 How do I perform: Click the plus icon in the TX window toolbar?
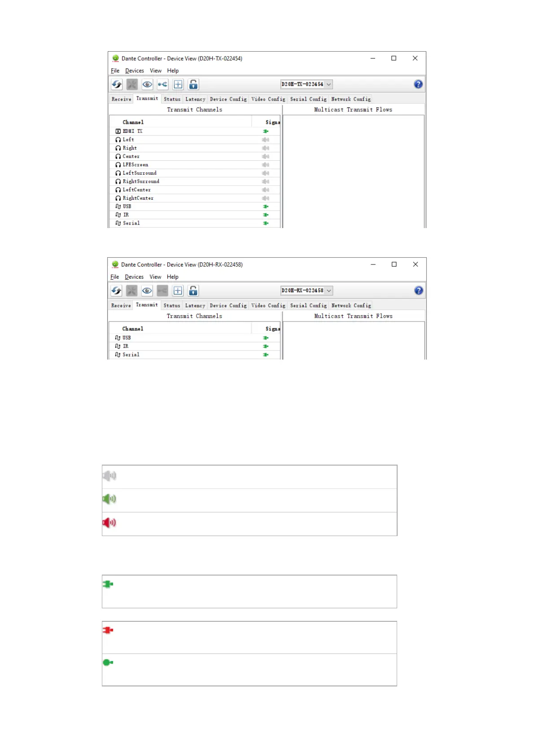click(x=178, y=84)
